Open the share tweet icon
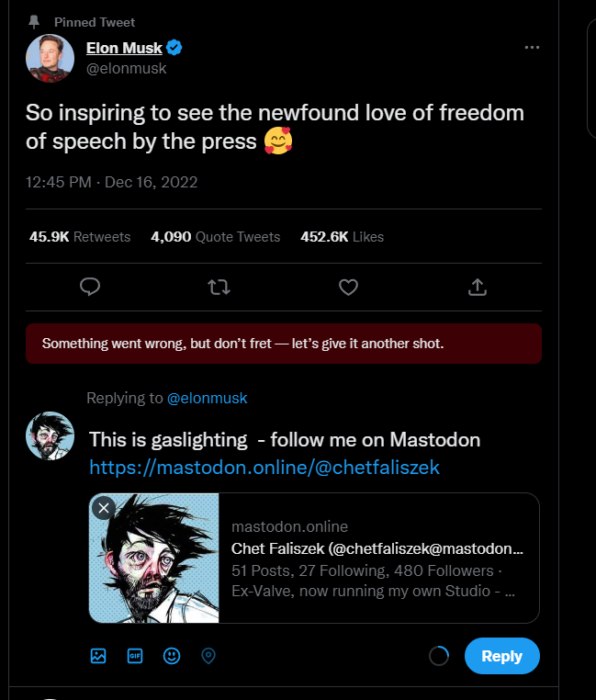This screenshot has height=700, width=596. pyautogui.click(x=478, y=288)
